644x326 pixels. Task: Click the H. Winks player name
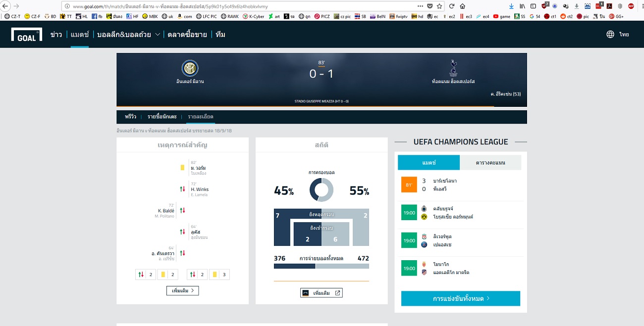(200, 189)
